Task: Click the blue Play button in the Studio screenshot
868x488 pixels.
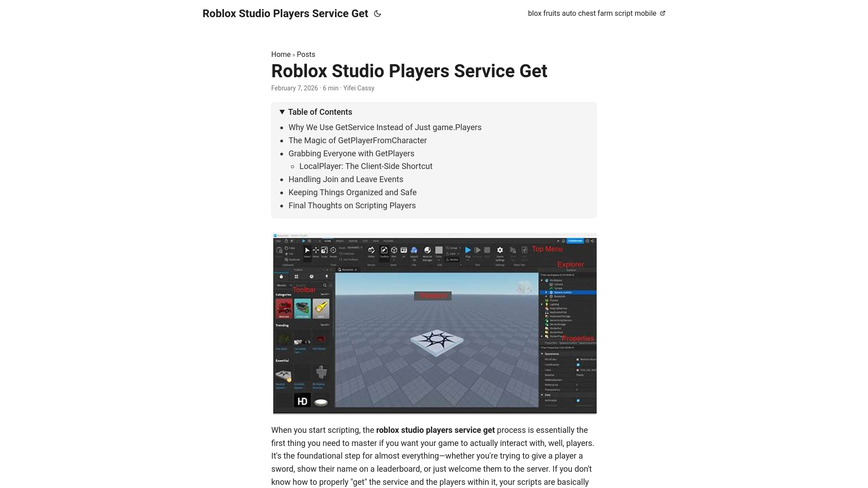Action: click(x=468, y=250)
